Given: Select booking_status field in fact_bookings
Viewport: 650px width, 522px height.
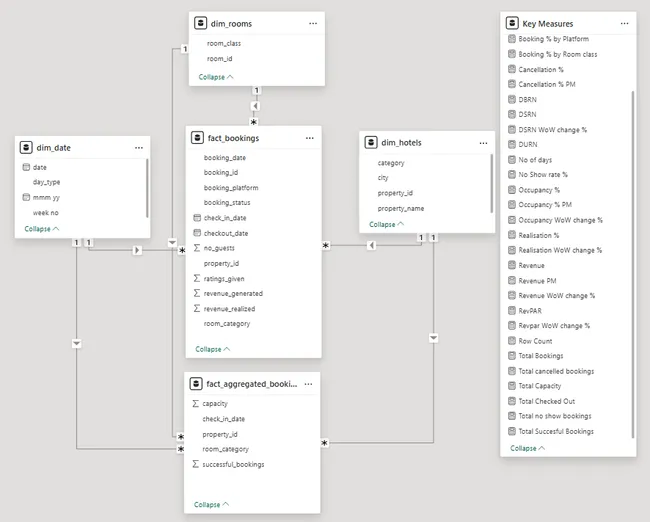Looking at the screenshot, I should [227, 203].
